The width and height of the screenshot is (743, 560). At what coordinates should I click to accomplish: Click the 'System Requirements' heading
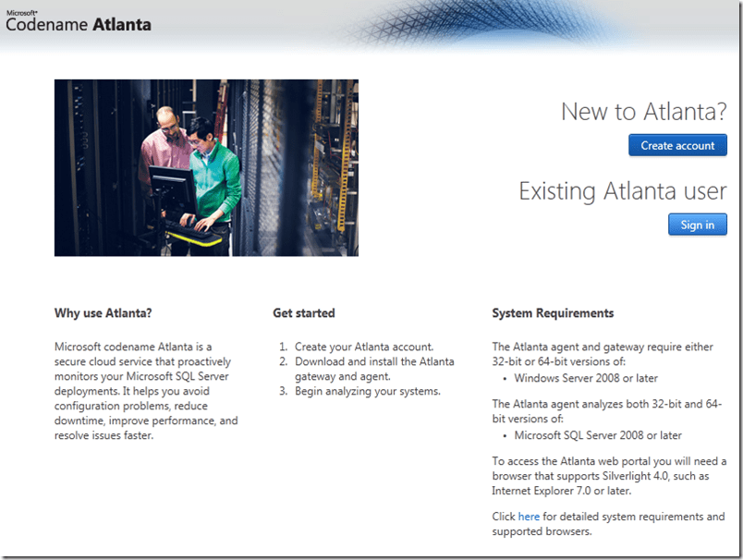coord(553,313)
